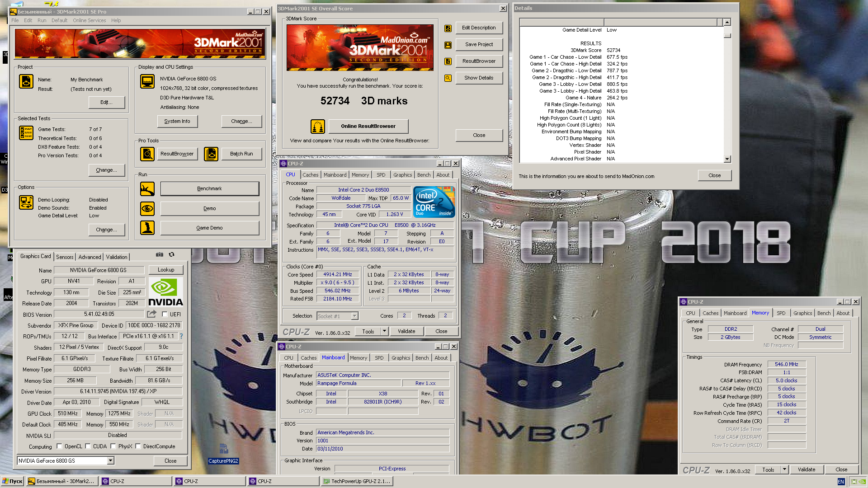The height and width of the screenshot is (488, 868).
Task: Click the Batch Run button
Action: click(x=241, y=154)
